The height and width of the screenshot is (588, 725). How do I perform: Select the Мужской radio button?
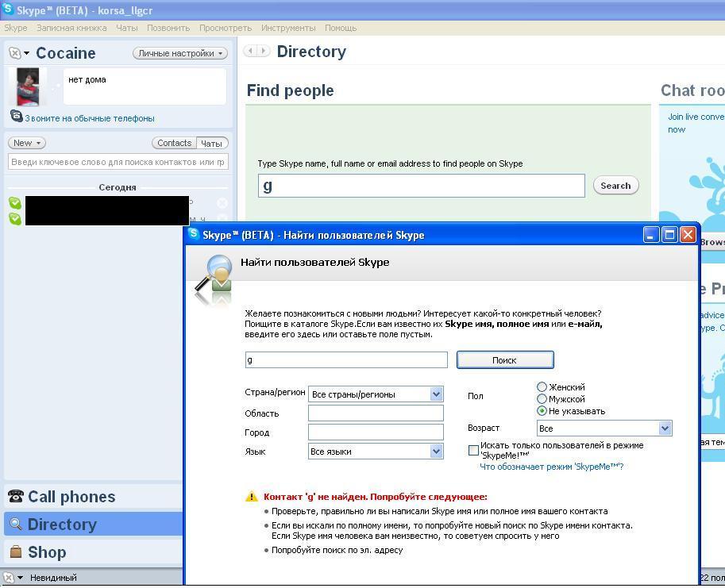542,398
